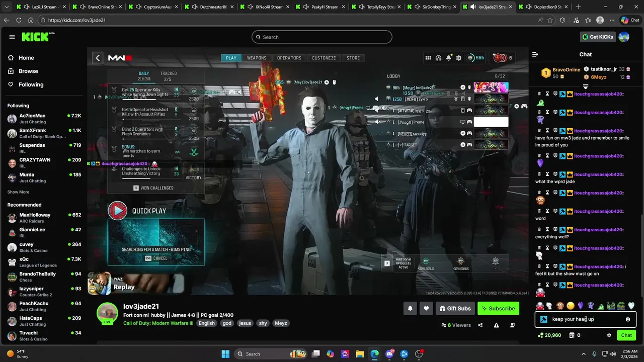Expand Show More followed channels
The image size is (644, 362).
18,192
